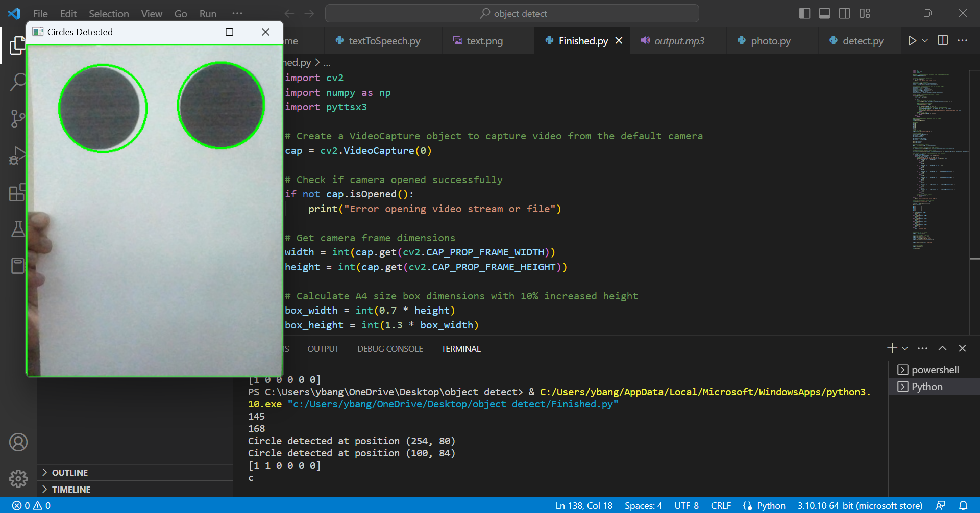Click the object detect search box
980x513 pixels.
click(x=512, y=13)
